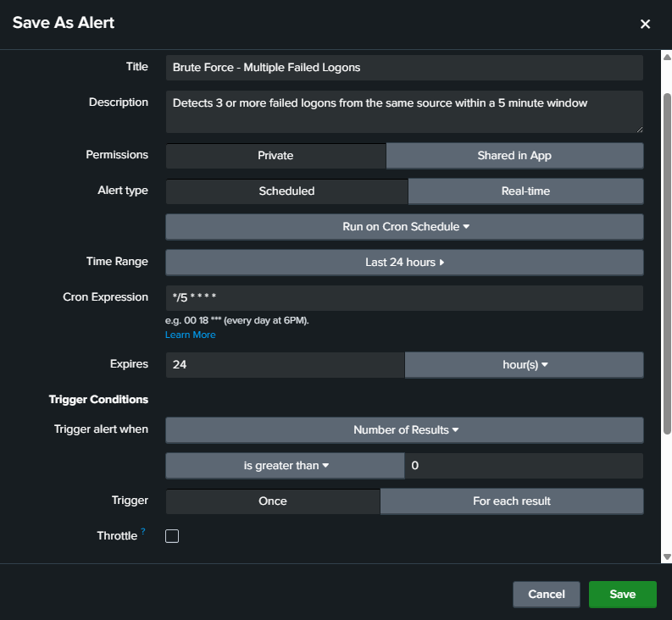Click the cron example hint text

coord(237,320)
